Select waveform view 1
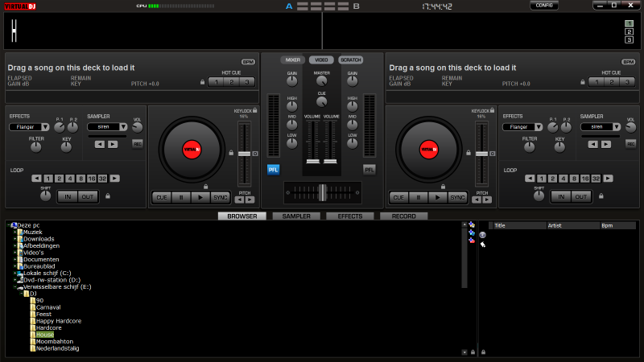Viewport: 644px width, 362px height. 629,23
